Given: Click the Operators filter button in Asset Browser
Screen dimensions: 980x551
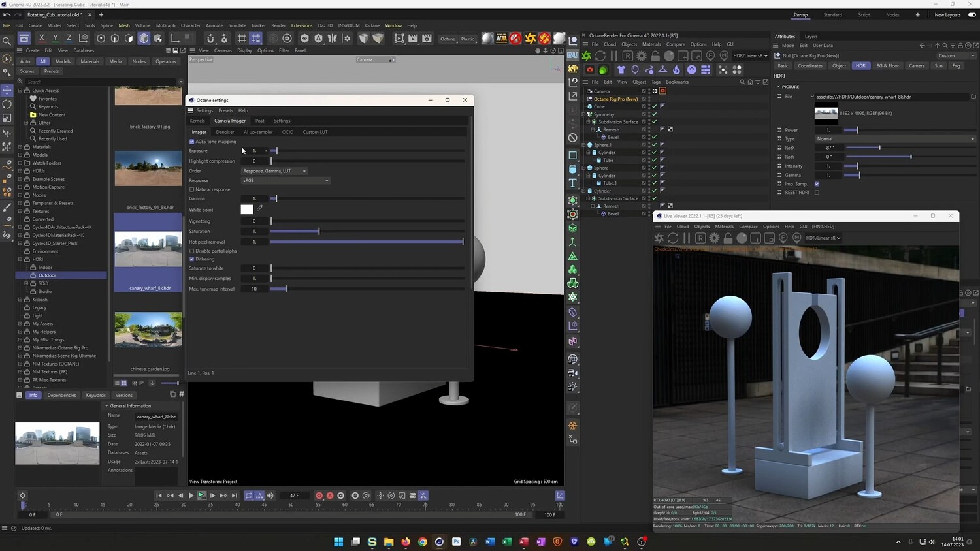Looking at the screenshot, I should [166, 61].
